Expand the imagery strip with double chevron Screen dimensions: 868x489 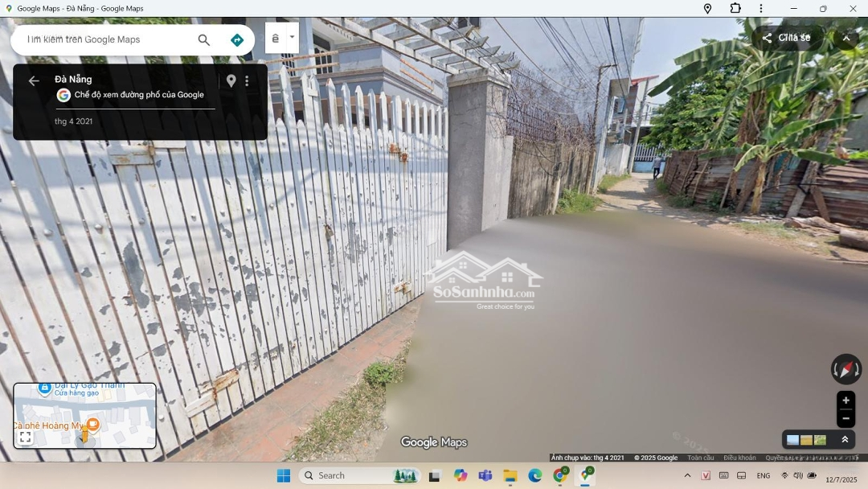(x=845, y=439)
